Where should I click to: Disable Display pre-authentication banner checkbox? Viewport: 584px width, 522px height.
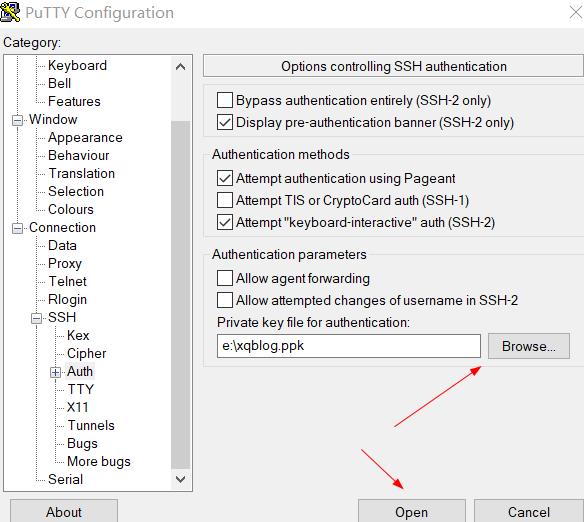point(225,122)
